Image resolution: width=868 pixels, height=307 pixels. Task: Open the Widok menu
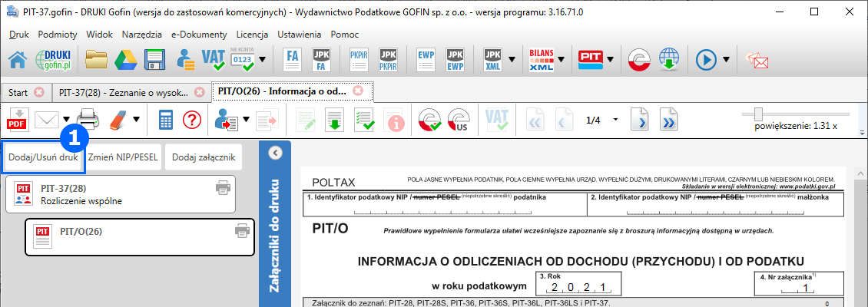pos(100,35)
